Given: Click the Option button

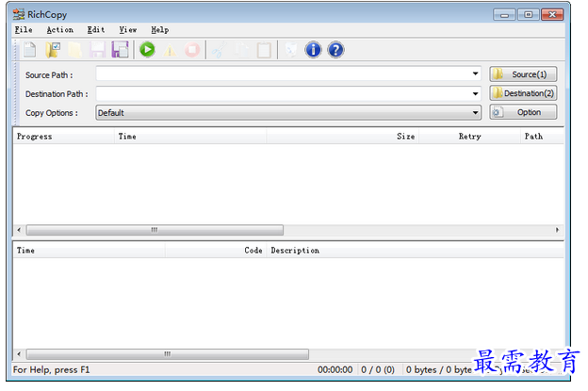Looking at the screenshot, I should 523,112.
